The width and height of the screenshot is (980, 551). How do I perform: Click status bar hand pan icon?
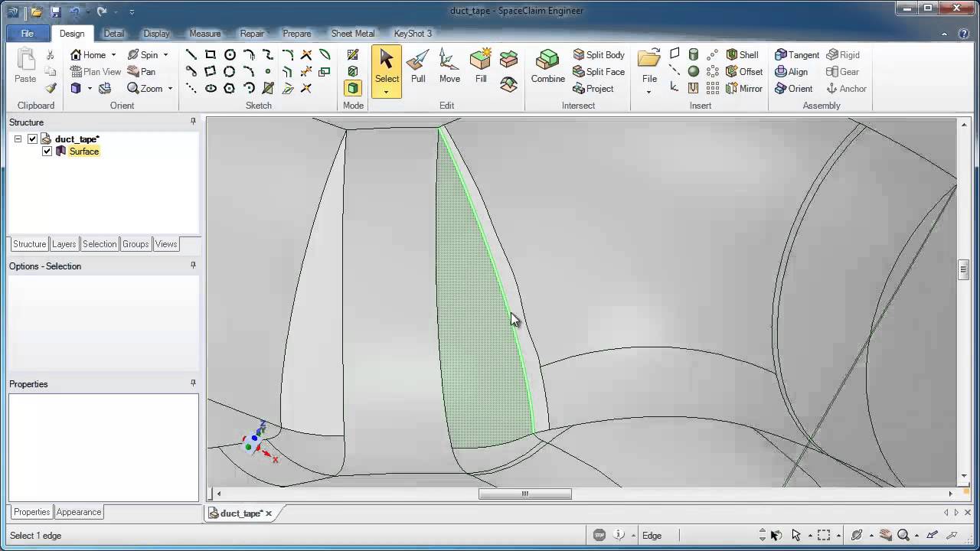coord(886,535)
